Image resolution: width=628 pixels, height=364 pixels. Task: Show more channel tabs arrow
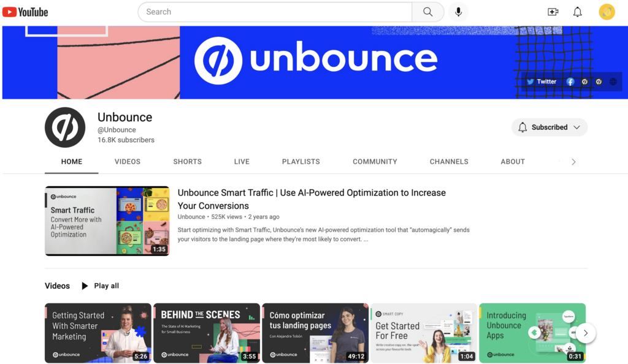coord(573,162)
